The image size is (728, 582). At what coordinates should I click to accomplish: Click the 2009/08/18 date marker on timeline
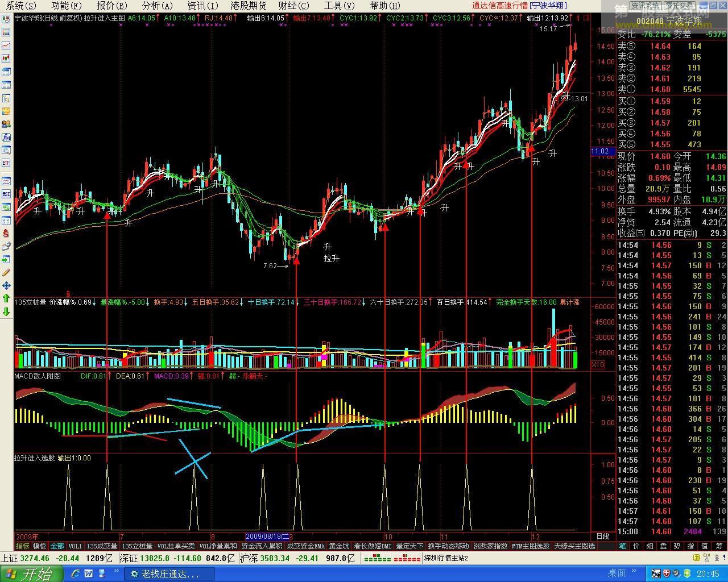[x=267, y=537]
